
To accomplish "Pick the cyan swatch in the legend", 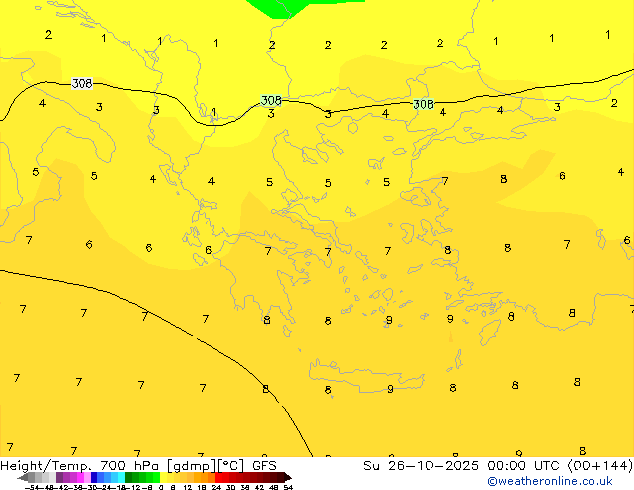I will (x=121, y=478).
